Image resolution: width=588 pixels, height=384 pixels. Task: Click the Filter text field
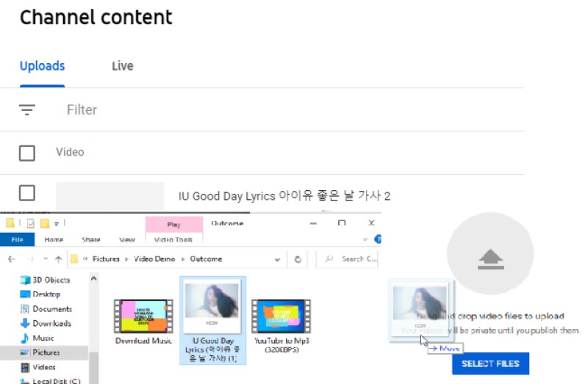pos(82,110)
